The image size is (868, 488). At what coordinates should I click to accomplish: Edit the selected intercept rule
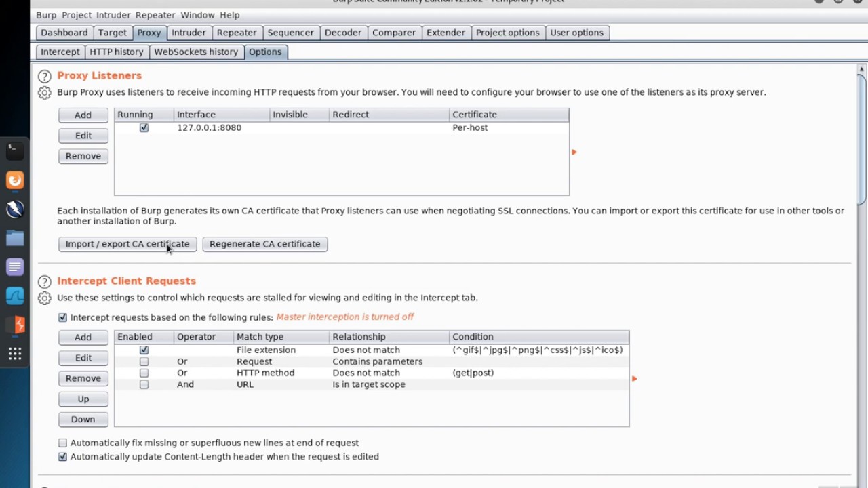point(83,358)
